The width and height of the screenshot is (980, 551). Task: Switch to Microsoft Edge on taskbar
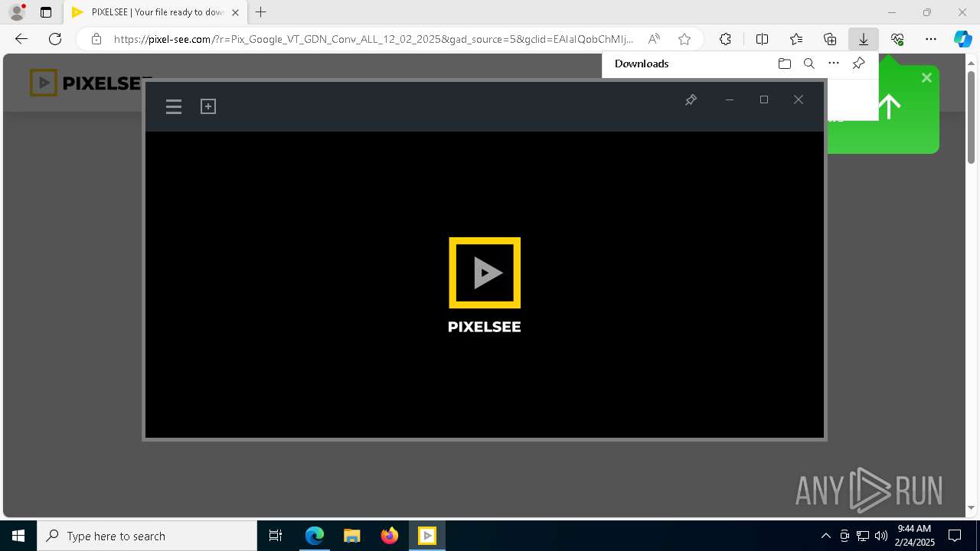315,536
